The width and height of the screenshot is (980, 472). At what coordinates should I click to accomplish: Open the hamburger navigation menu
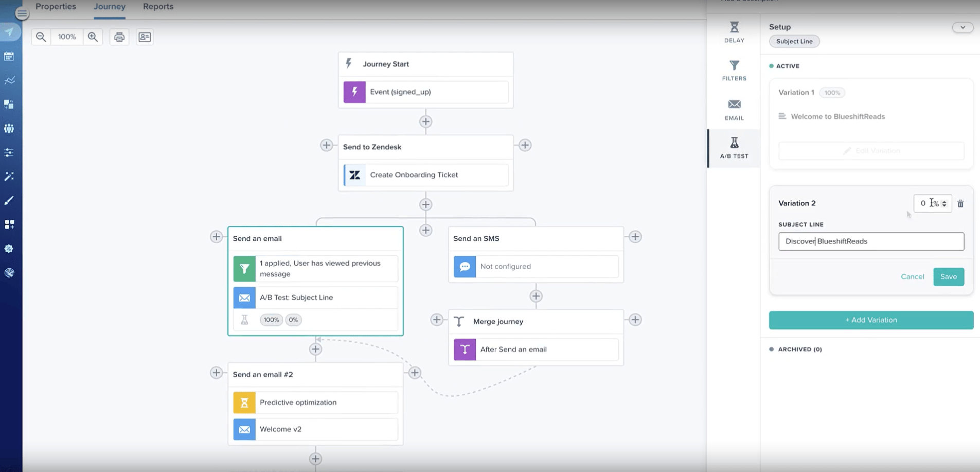[x=22, y=13]
